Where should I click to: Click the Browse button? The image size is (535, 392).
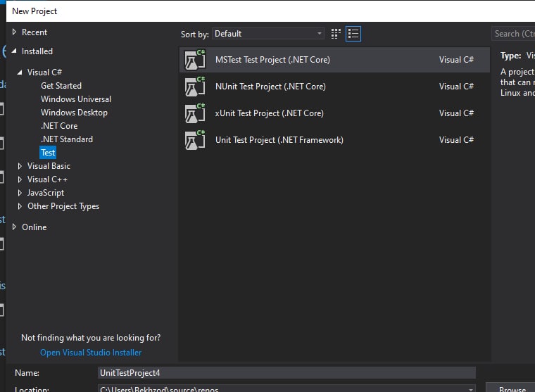point(511,388)
